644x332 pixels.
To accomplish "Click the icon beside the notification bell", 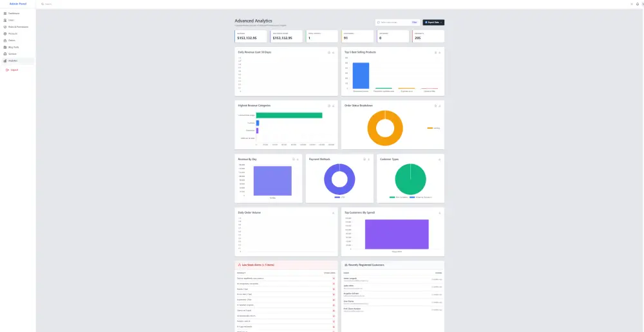I will coord(632,4).
